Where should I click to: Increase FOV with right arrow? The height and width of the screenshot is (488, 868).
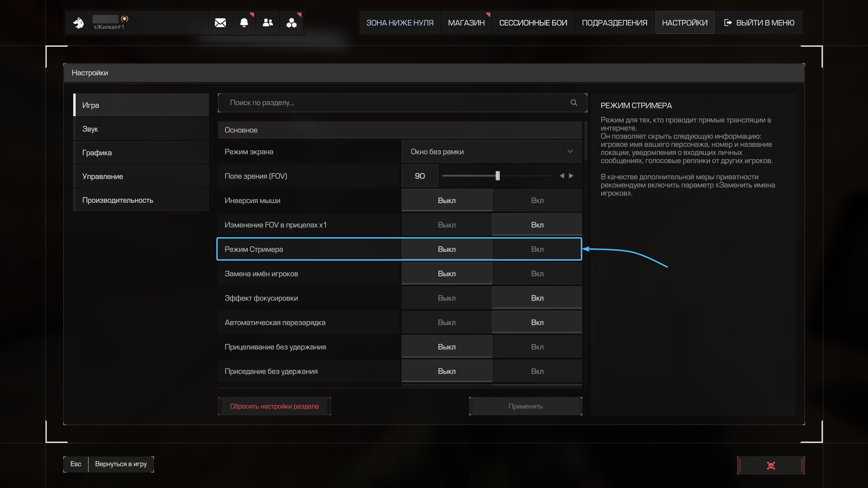pos(571,176)
